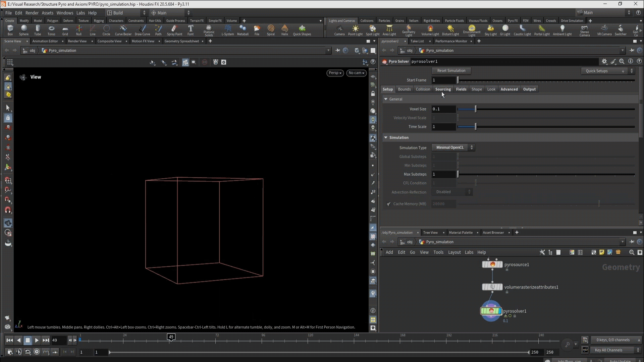
Task: Adjust the Voxel Size slider handle
Action: click(476, 109)
